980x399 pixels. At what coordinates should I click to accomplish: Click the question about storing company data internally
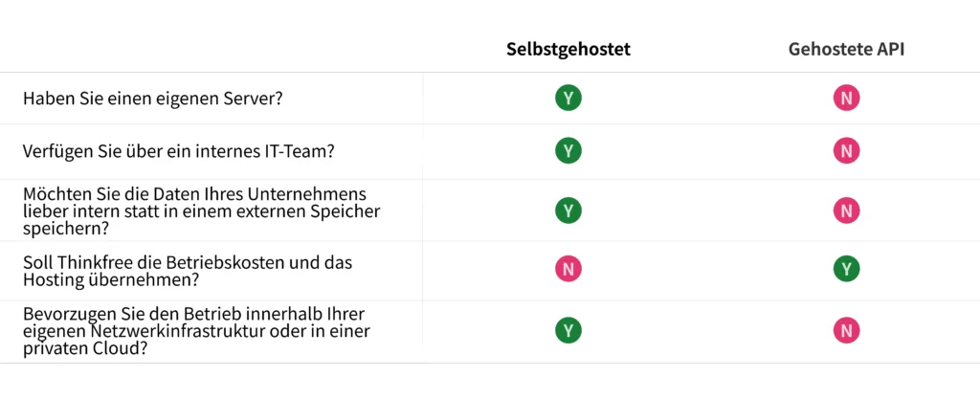(201, 211)
